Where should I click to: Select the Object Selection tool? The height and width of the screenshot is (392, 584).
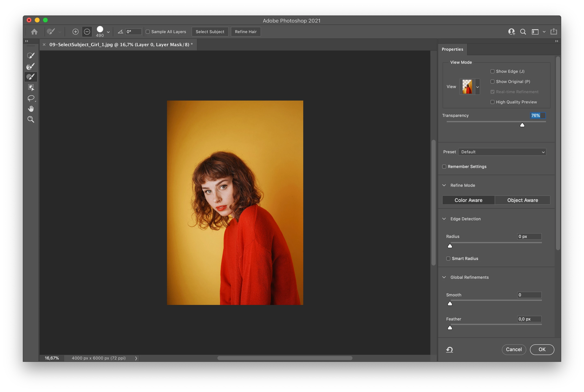[x=31, y=87]
